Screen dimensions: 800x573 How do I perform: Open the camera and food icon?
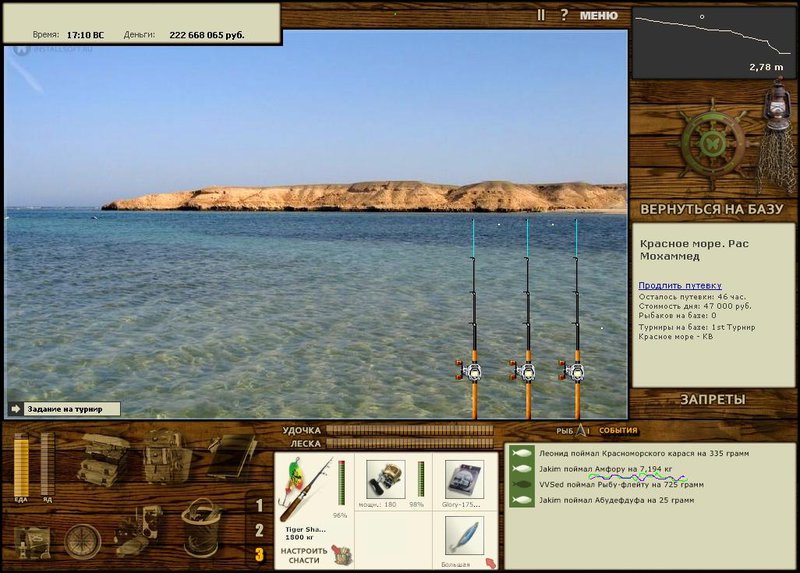140,532
